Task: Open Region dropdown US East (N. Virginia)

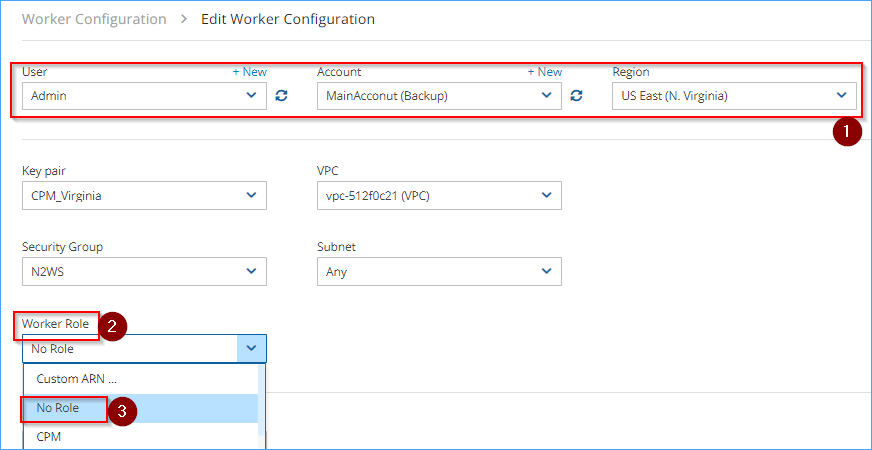Action: 734,96
